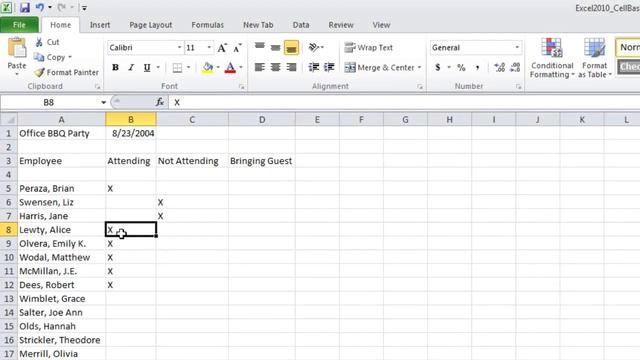
Task: Click Decrease Indent icon
Action: [313, 67]
